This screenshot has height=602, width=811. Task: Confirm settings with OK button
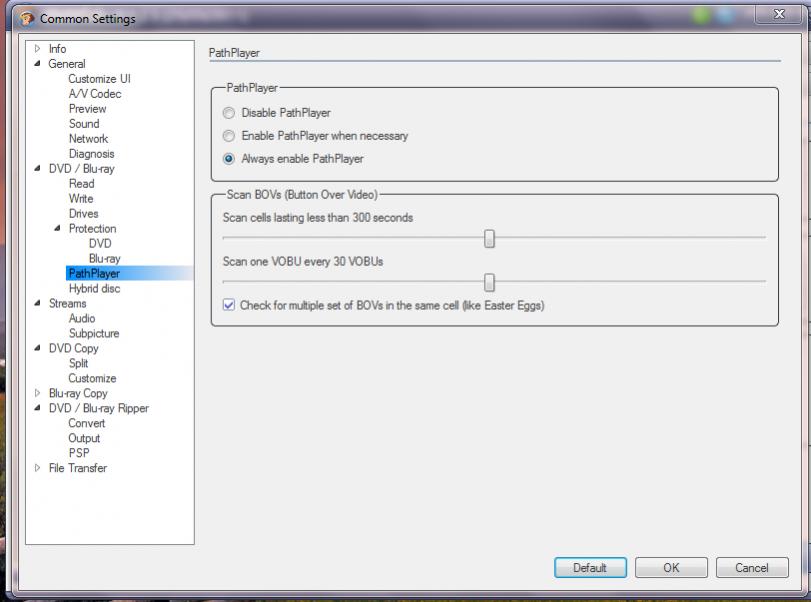click(x=671, y=567)
